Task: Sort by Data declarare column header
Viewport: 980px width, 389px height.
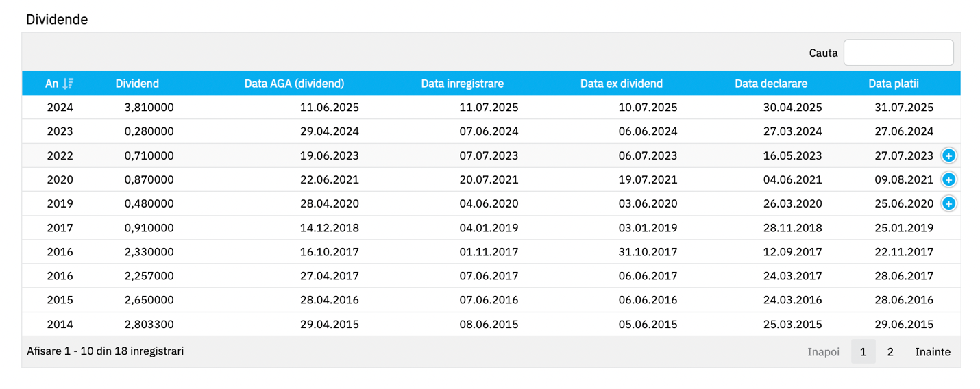Action: pos(771,84)
